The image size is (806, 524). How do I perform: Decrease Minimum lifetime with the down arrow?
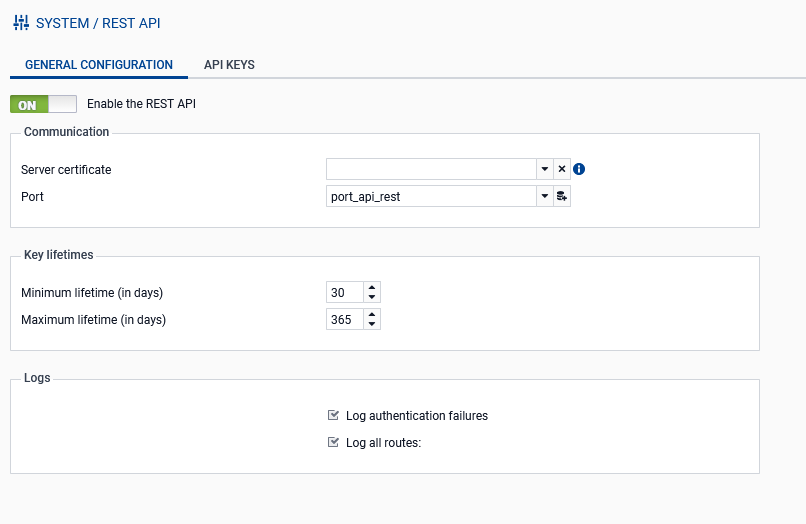tap(372, 298)
